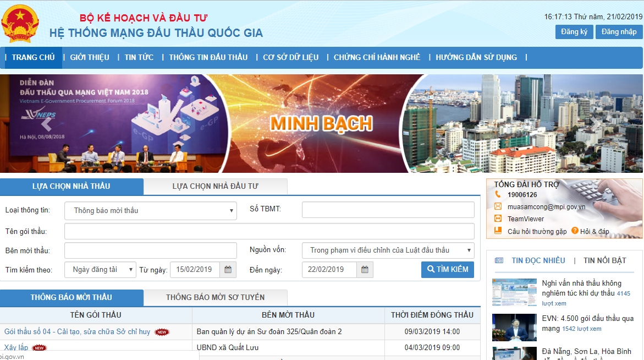This screenshot has width=644, height=360.
Task: Click the Hỏi & đáp question mark icon
Action: coord(575,231)
